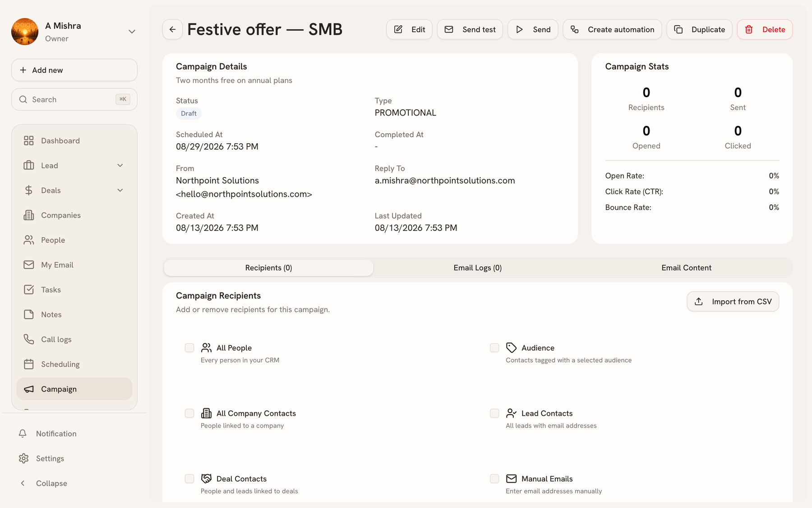Viewport: 812px width, 508px height.
Task: Expand the Lead sidebar submenu
Action: point(120,165)
